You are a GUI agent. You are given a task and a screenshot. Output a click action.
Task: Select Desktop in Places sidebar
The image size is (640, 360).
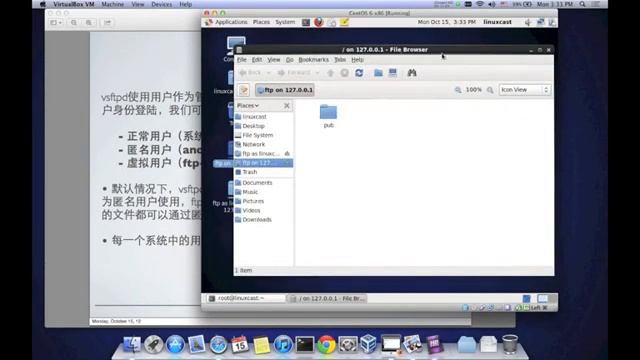264,126
